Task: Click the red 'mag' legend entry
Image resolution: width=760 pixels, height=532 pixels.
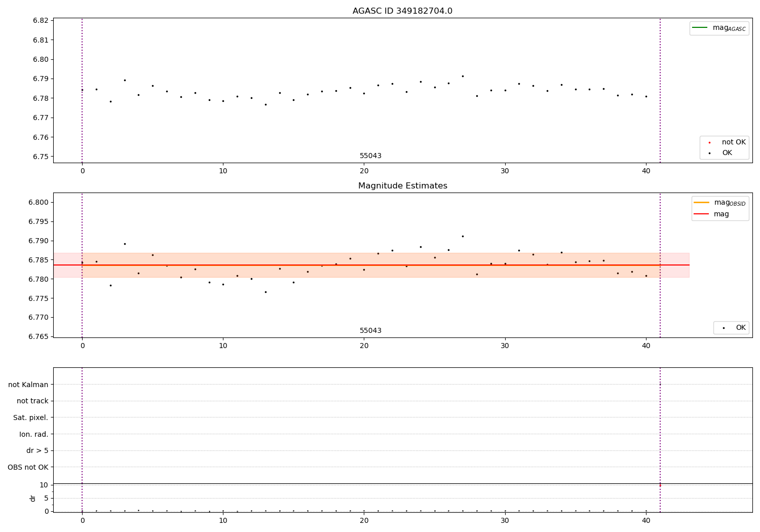Action: pyautogui.click(x=711, y=214)
